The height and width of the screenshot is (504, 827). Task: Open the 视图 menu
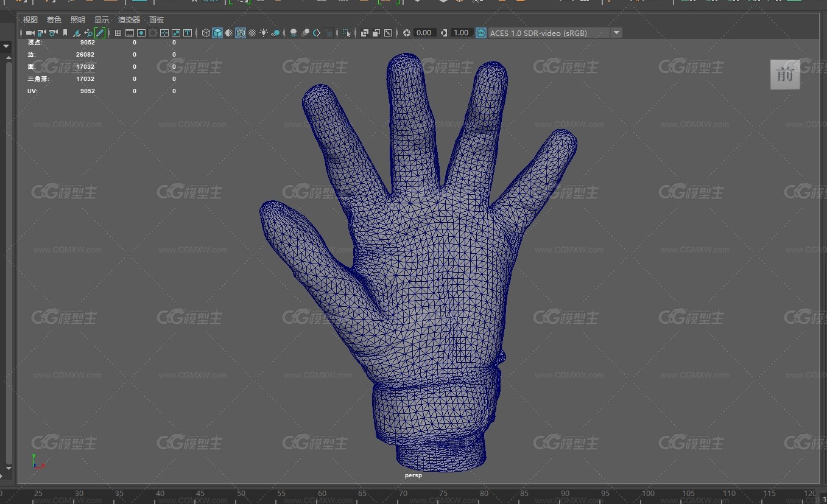[30, 19]
